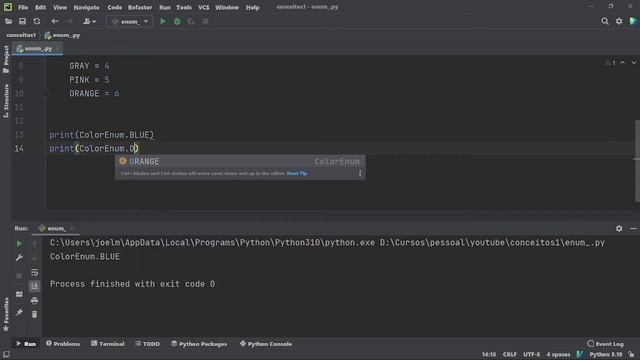Click the Open folder toolbar icon
640x360 pixels.
pos(8,21)
